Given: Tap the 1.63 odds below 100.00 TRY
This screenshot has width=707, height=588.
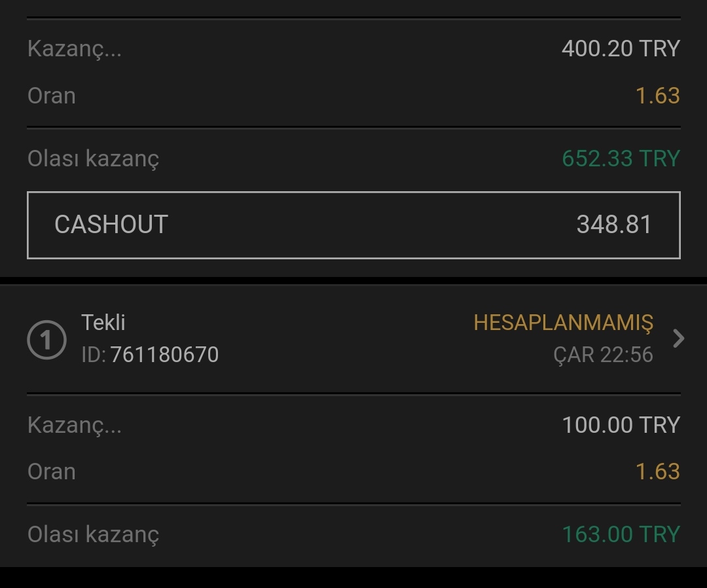Looking at the screenshot, I should pyautogui.click(x=657, y=471).
